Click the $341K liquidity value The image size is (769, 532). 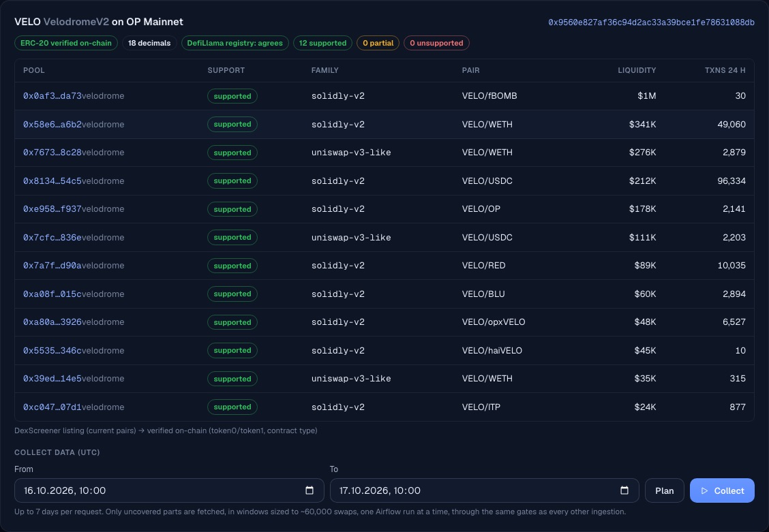click(642, 125)
